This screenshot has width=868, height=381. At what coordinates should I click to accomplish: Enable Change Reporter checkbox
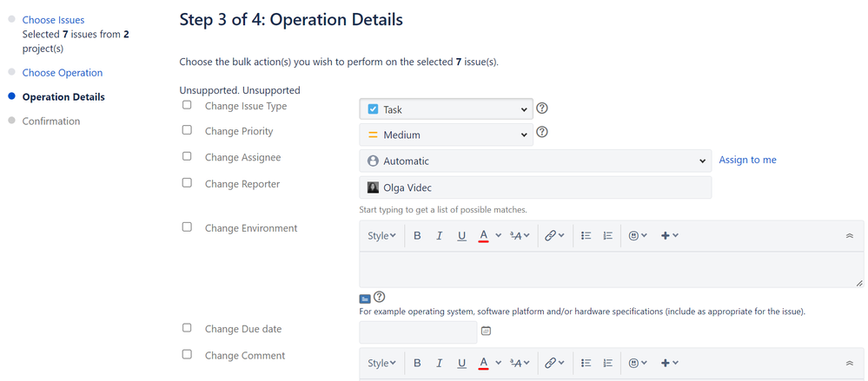pyautogui.click(x=187, y=182)
